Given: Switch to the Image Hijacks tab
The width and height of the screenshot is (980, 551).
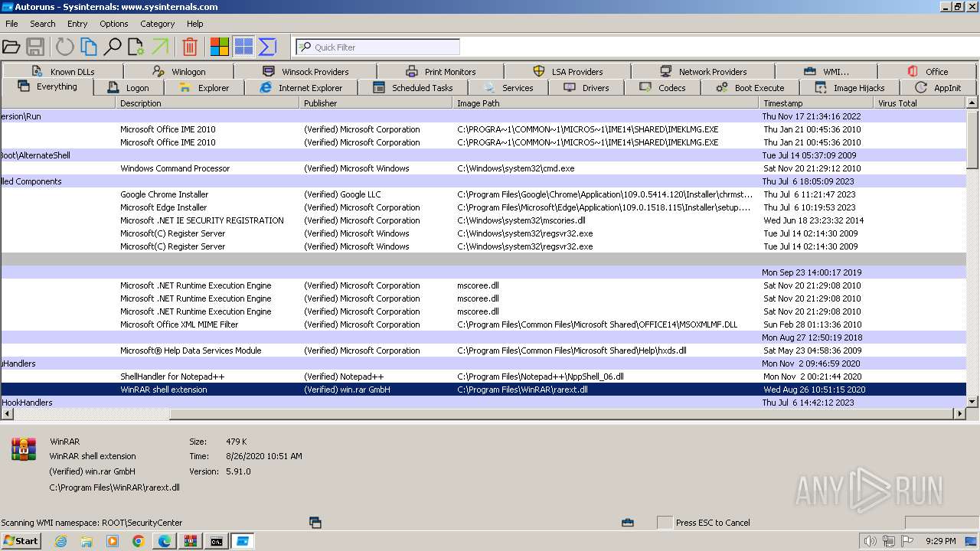Looking at the screenshot, I should pos(849,87).
